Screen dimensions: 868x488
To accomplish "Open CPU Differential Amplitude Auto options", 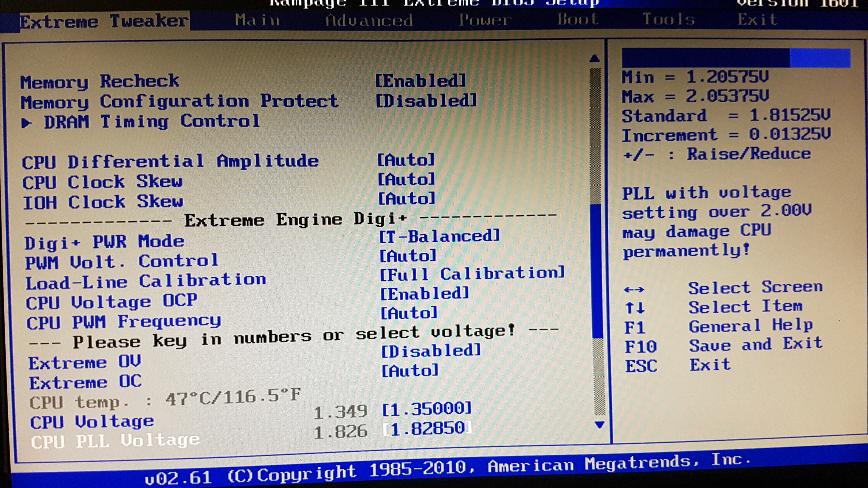I will point(406,160).
